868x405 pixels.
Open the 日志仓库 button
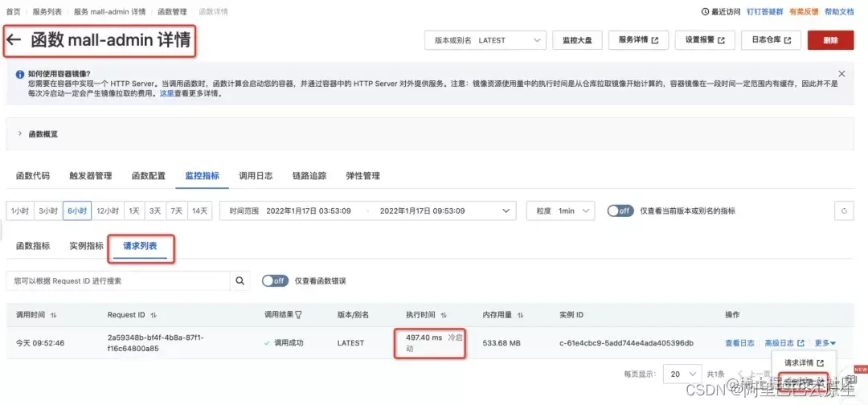pos(771,40)
